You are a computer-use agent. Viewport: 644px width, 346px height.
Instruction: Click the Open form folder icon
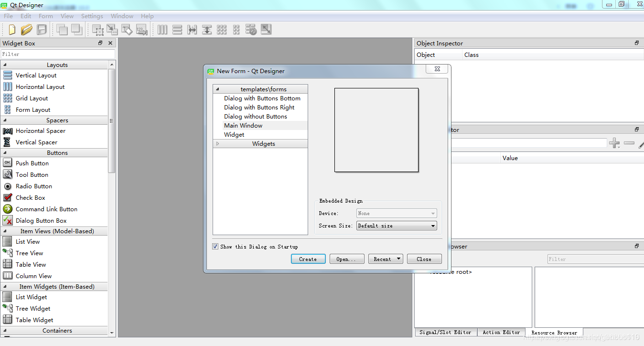click(x=27, y=30)
